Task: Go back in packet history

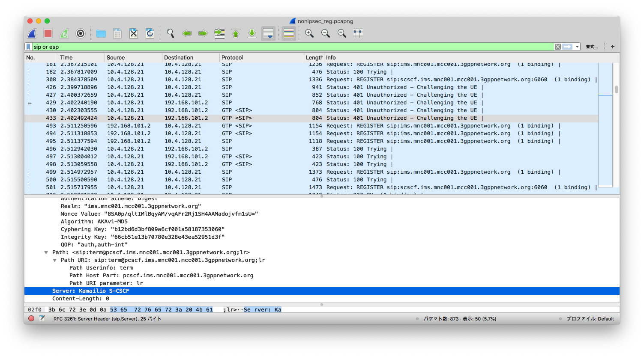Action: 187,33
